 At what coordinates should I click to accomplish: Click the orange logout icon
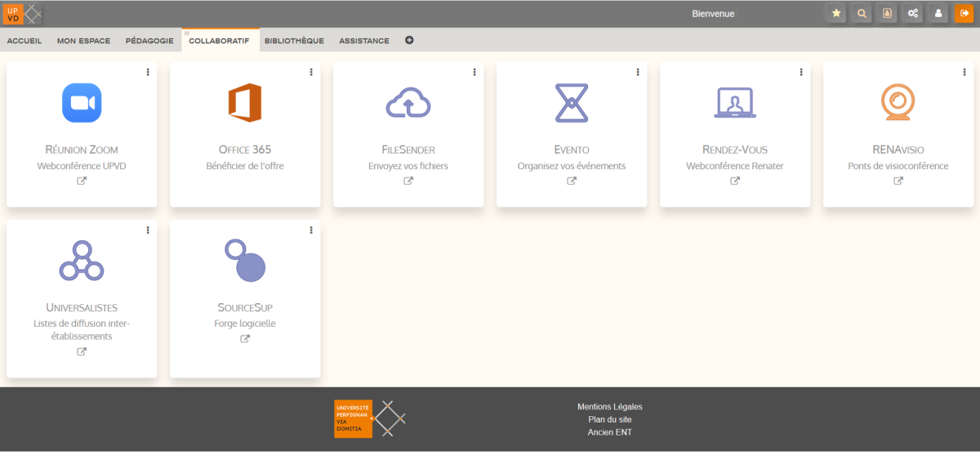click(x=964, y=13)
